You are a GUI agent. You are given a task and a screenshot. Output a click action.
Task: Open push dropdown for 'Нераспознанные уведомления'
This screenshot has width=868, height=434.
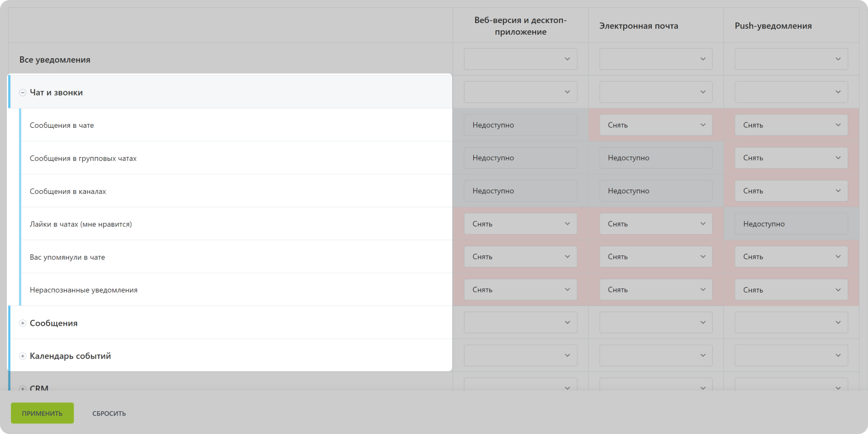pyautogui.click(x=791, y=289)
